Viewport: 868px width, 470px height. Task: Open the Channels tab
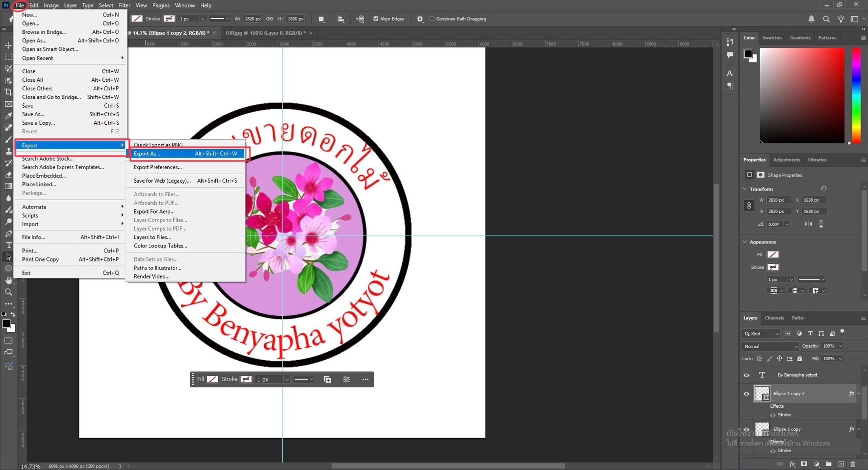tap(774, 318)
